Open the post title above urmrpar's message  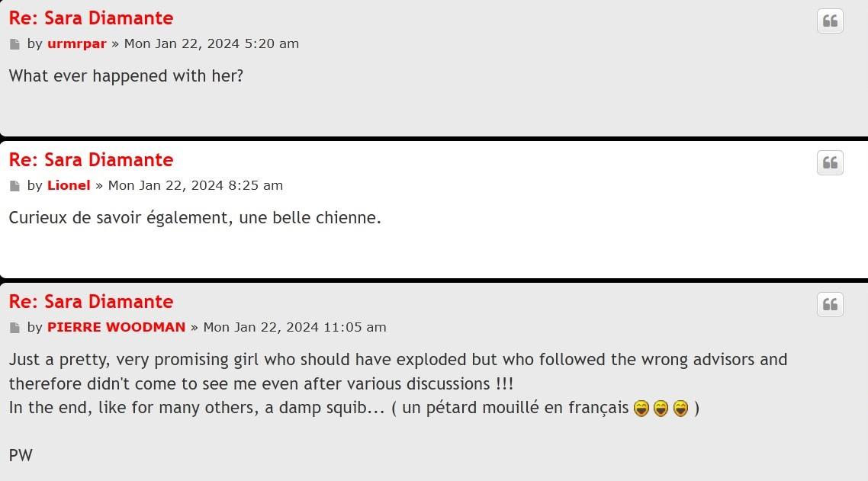(x=91, y=18)
